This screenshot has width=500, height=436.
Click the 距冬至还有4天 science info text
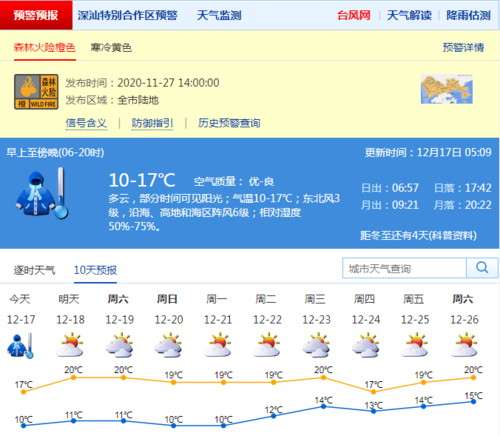(418, 235)
